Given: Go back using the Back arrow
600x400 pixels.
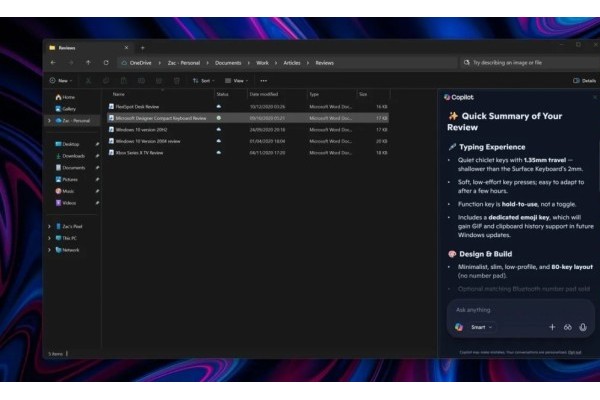Looking at the screenshot, I should coord(53,63).
